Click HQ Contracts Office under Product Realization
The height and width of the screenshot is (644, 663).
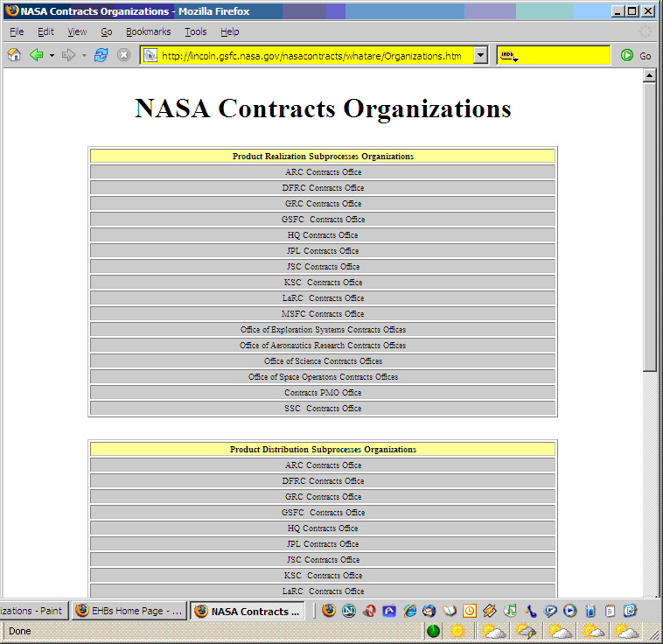tap(323, 234)
